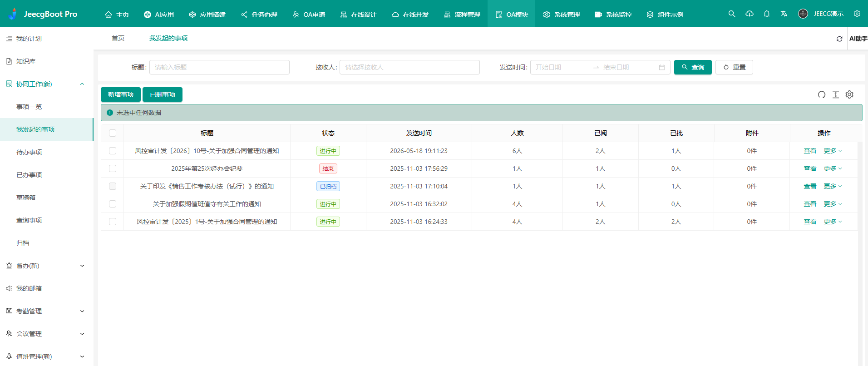
Task: Click the 在线开发 cloud icon
Action: [x=395, y=15]
